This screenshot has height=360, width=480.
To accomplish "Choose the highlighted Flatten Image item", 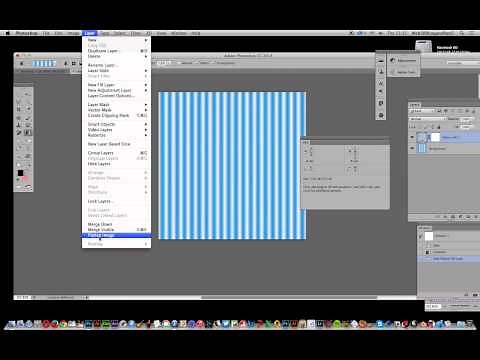I will pos(116,235).
